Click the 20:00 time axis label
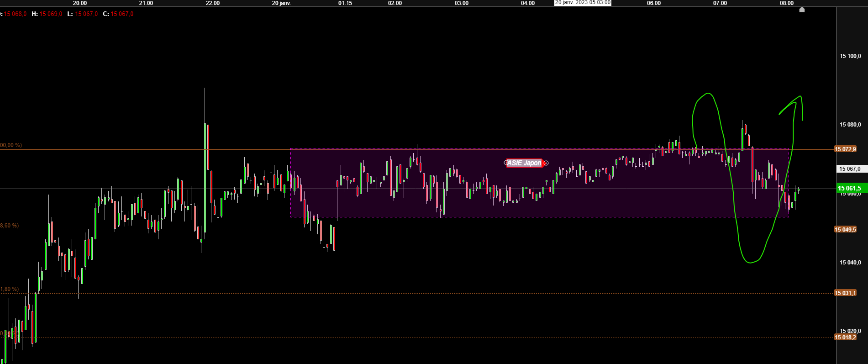 point(80,3)
